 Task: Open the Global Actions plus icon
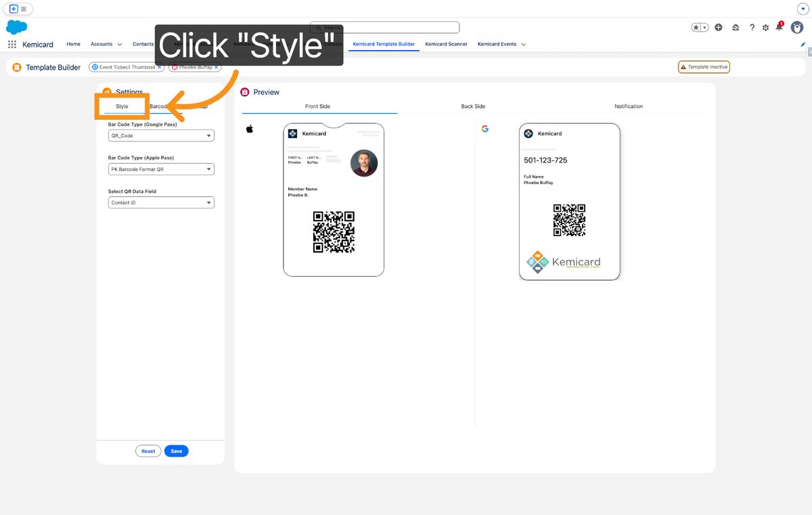coord(719,27)
